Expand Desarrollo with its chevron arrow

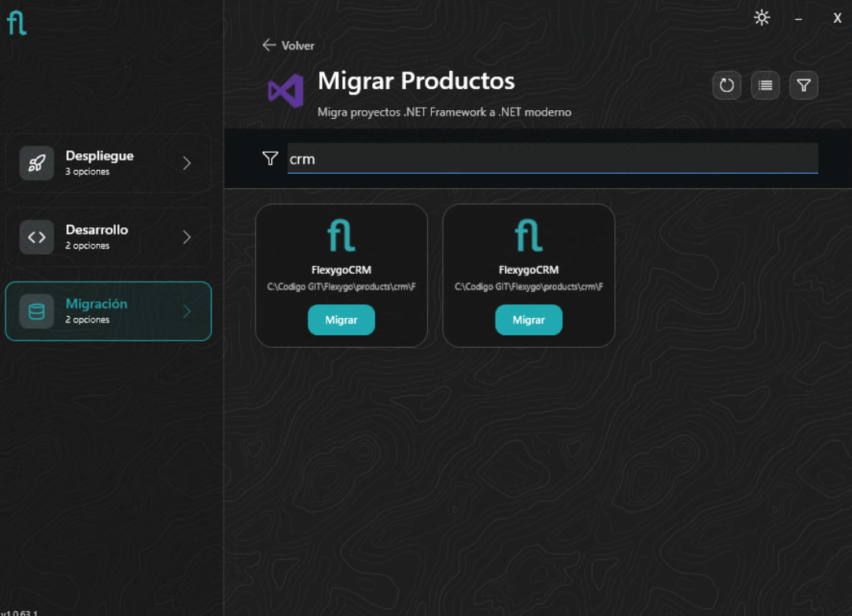pyautogui.click(x=187, y=237)
